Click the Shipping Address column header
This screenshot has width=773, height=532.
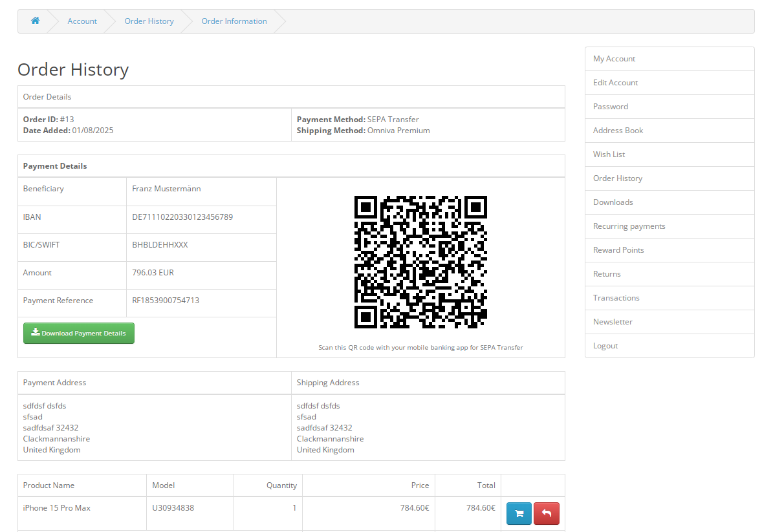coord(328,383)
